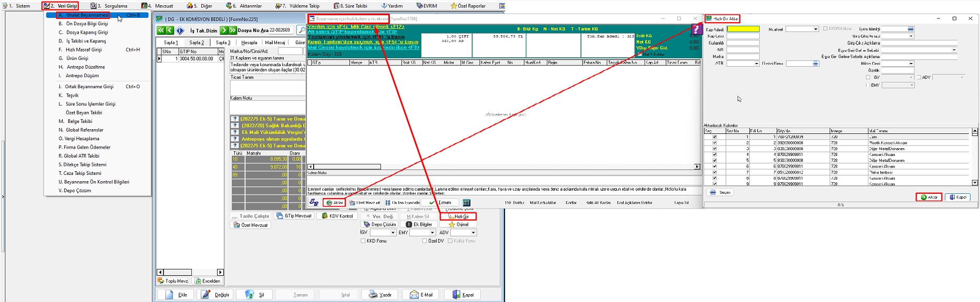Click the magnifier search icon beside Dosya No
The height and width of the screenshot is (302, 980).
pos(301,30)
